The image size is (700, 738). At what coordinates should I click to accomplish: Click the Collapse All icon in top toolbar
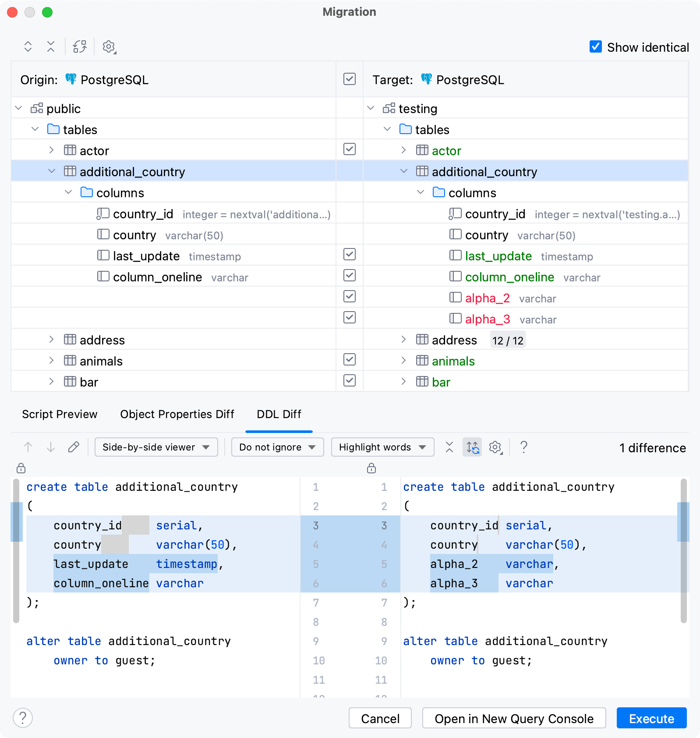[x=51, y=46]
